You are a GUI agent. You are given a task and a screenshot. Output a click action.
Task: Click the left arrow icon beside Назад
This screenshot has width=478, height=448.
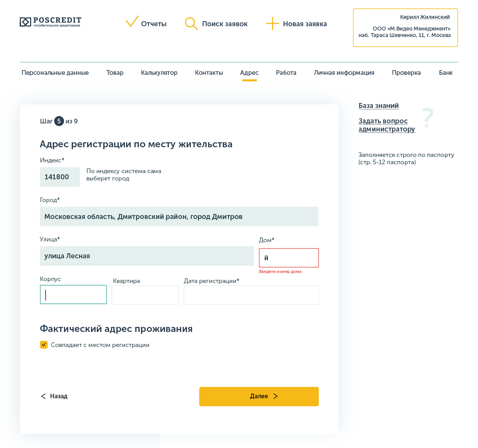[x=43, y=396]
